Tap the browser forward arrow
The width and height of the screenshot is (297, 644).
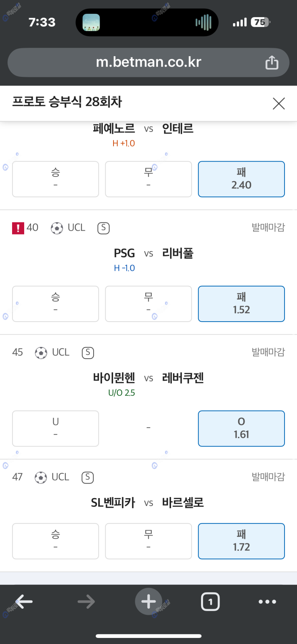tap(86, 602)
